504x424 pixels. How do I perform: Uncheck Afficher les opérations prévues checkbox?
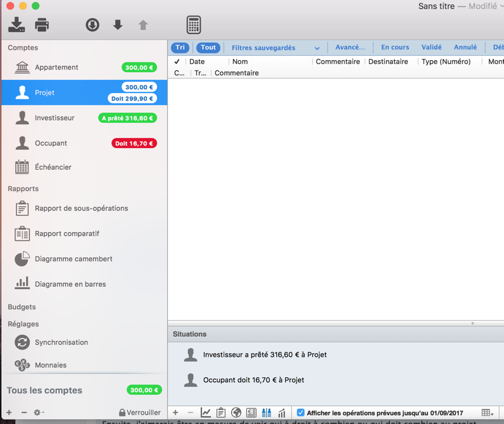point(301,413)
